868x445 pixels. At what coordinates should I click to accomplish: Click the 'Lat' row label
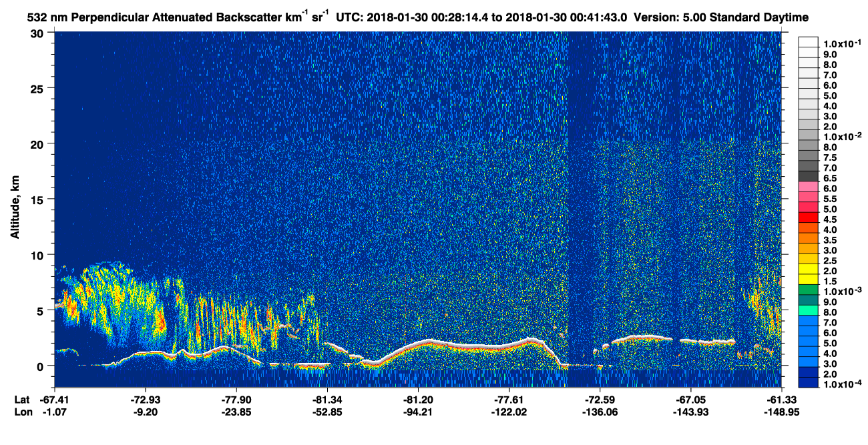click(x=22, y=399)
